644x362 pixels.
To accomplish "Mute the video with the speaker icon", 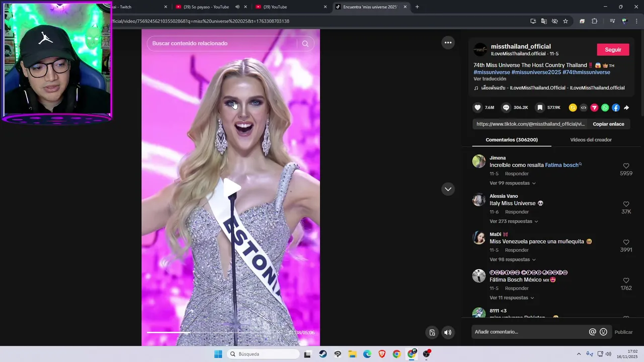I will [x=448, y=332].
